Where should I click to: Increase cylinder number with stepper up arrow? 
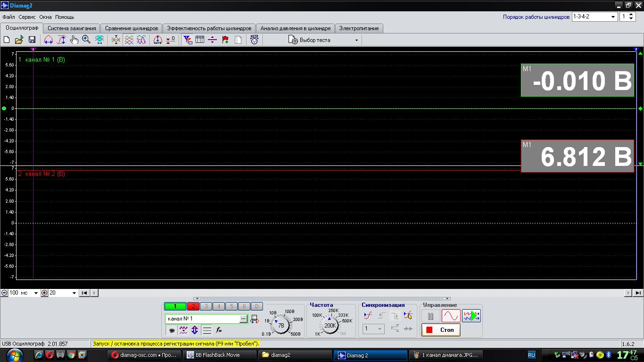632,15
